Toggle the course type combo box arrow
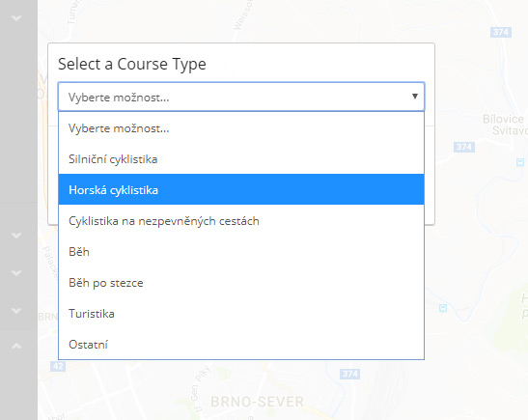 point(415,97)
